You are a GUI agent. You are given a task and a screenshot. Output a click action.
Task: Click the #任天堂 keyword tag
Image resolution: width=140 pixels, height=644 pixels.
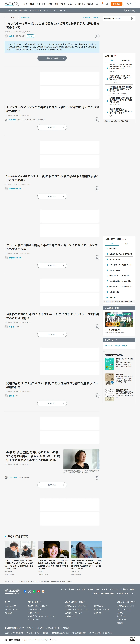click(x=117, y=346)
